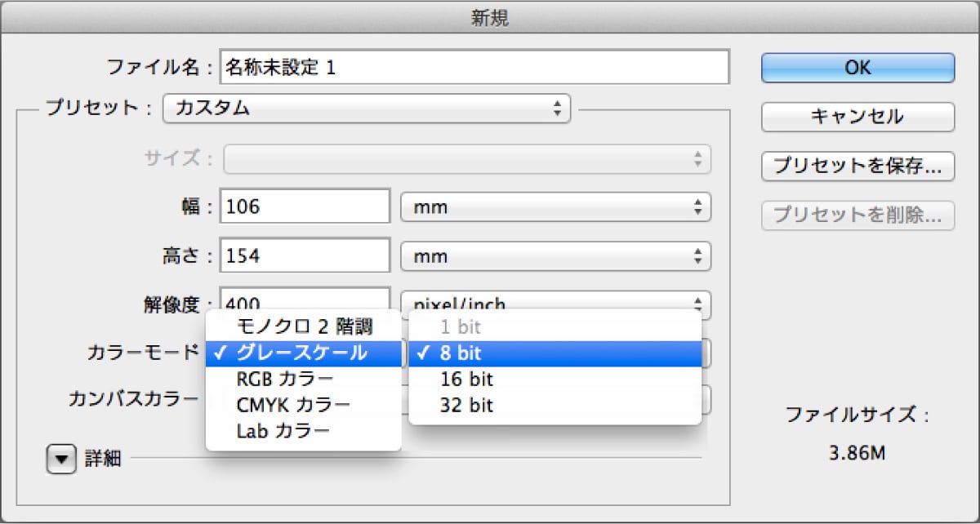
Task: Open the プリセット カスタム dropdown
Action: 367,108
